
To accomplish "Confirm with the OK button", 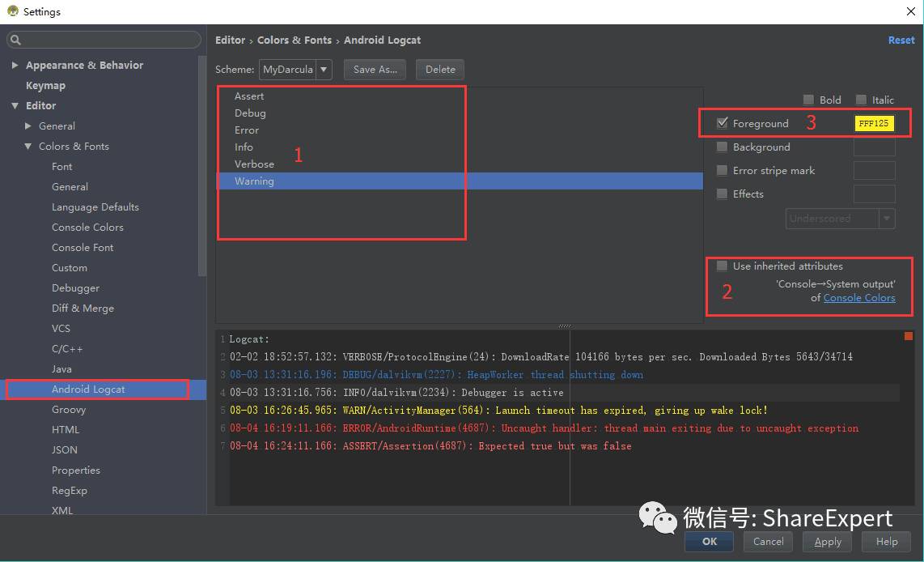I will pyautogui.click(x=710, y=542).
